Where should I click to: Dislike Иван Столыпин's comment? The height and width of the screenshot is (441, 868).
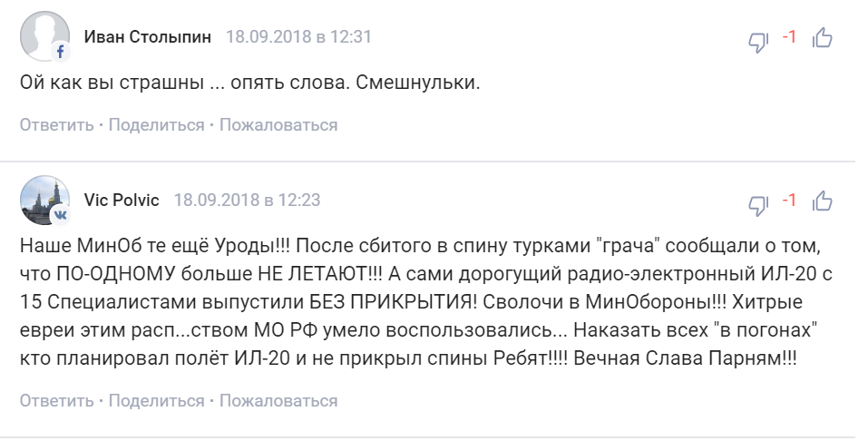758,41
